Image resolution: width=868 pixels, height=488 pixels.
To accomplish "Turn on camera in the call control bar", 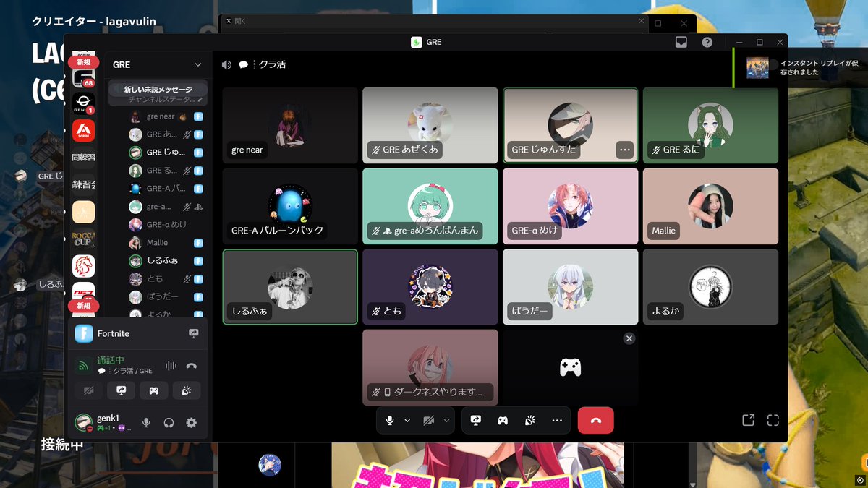I will point(429,420).
